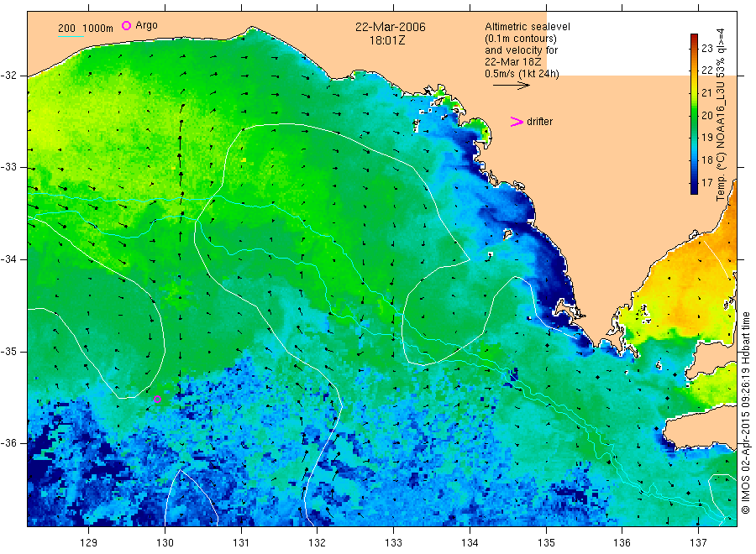Click the IMOS copyright timestamp text
Screen dimensions: 756x554
(745, 413)
